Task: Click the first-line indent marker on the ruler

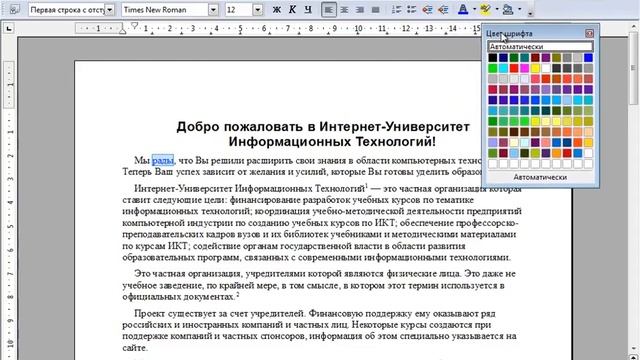Action: click(x=135, y=25)
